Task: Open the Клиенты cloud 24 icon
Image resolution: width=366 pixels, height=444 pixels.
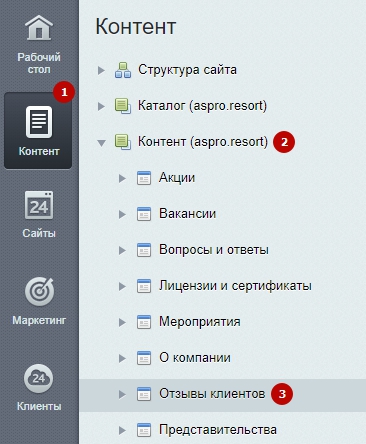Action: [x=38, y=378]
